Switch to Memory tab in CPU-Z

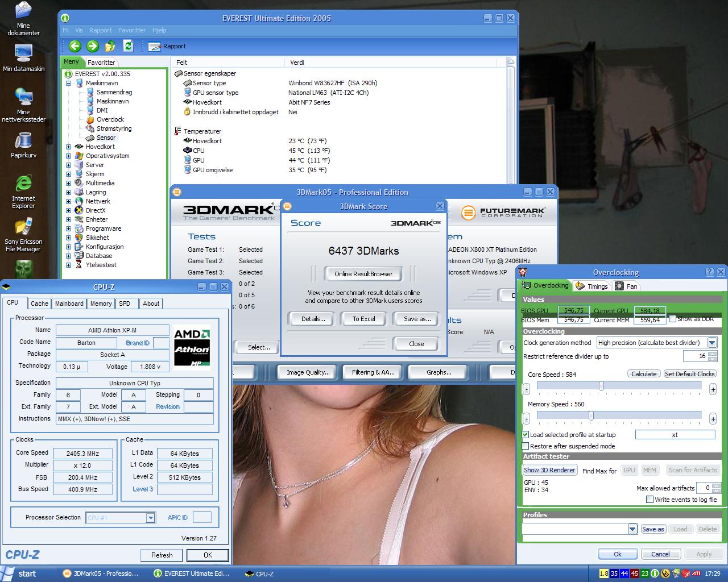(x=101, y=304)
